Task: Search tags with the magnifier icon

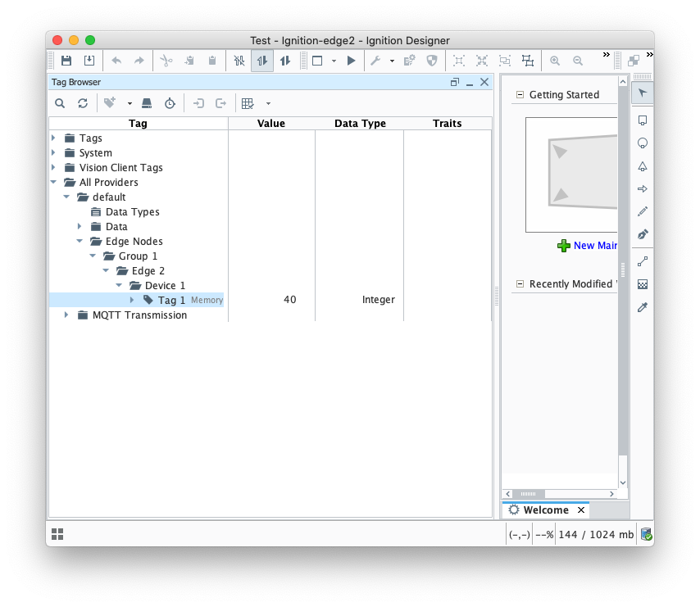Action: tap(60, 103)
